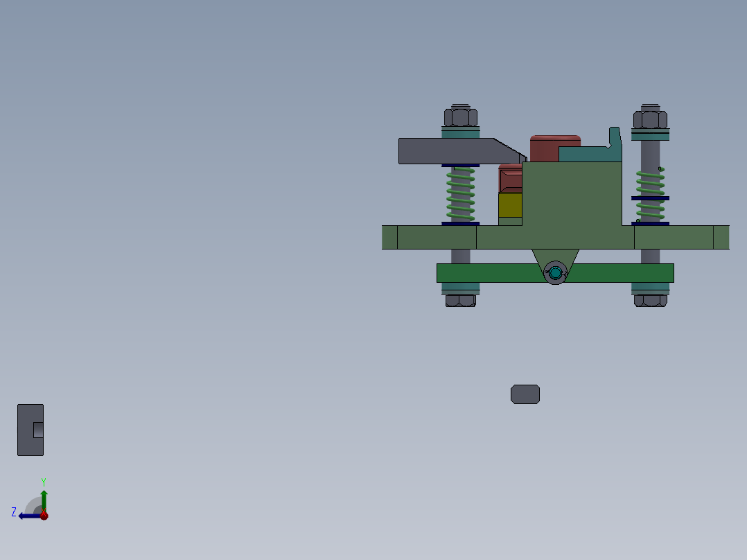
Task: Click the teal pivot pin at the V-notch
Action: click(x=555, y=273)
